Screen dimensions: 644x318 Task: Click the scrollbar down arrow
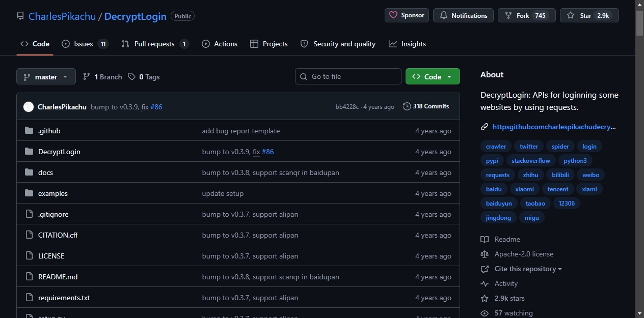click(639, 313)
